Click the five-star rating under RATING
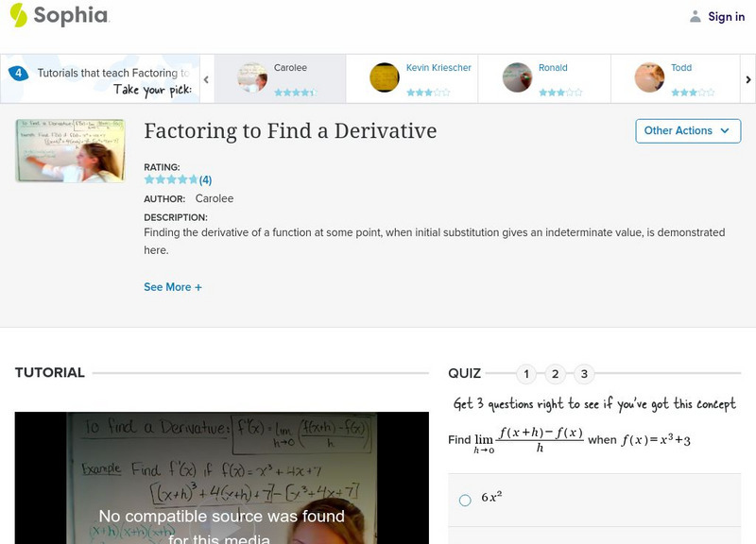The height and width of the screenshot is (544, 756). point(170,179)
